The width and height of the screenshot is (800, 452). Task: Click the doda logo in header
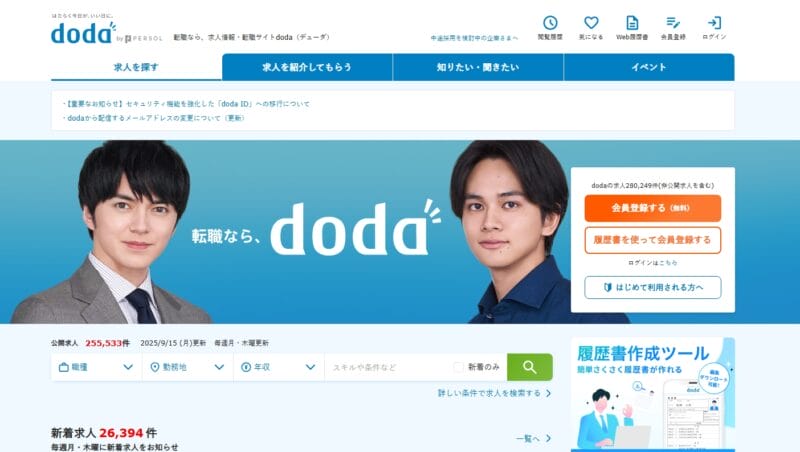click(83, 33)
